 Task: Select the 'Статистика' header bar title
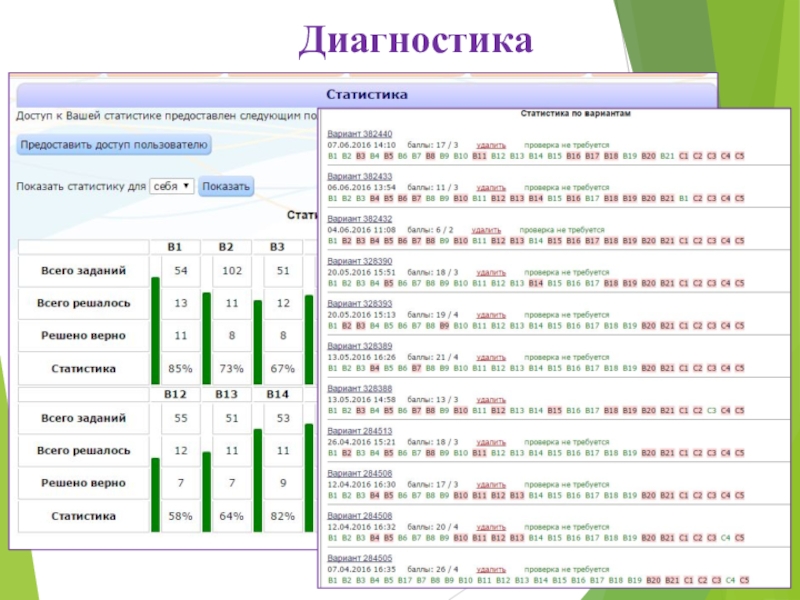(367, 94)
